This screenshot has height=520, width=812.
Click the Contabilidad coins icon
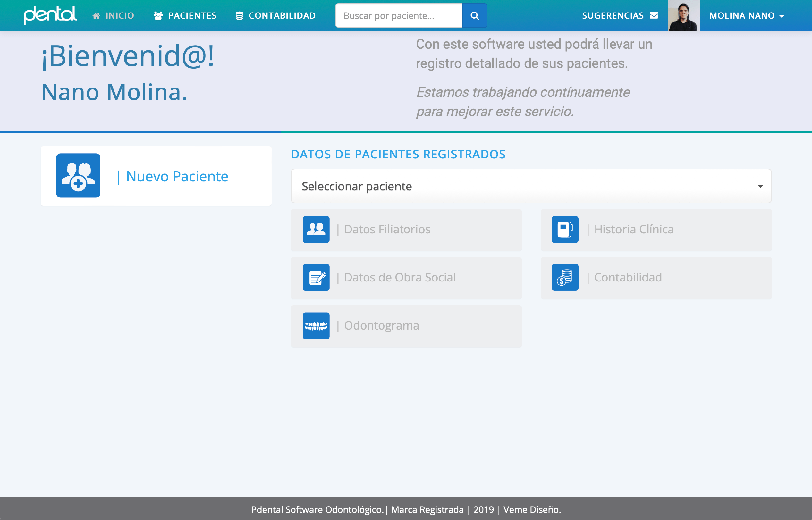565,278
